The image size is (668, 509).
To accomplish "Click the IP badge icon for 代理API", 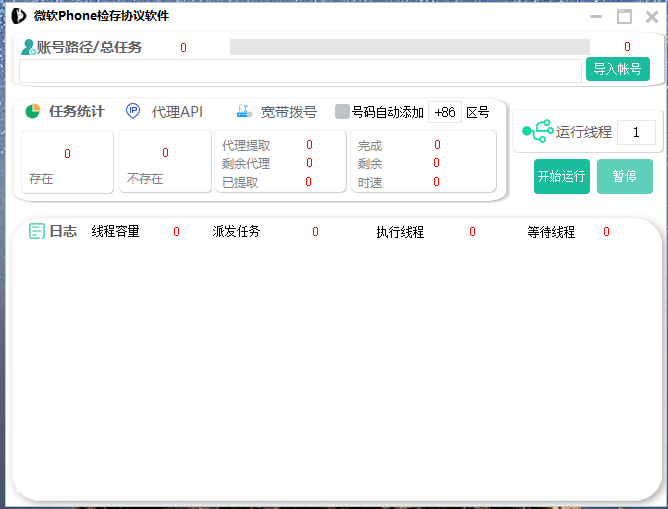I will 133,111.
